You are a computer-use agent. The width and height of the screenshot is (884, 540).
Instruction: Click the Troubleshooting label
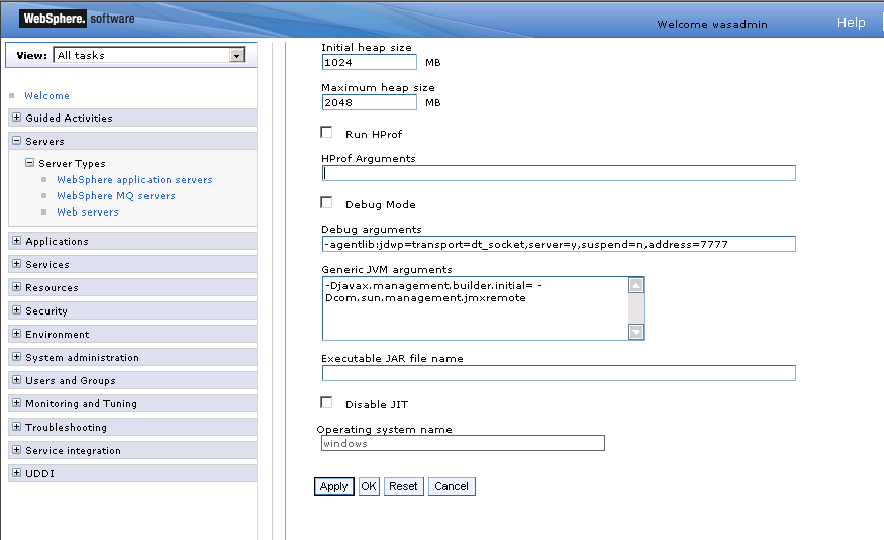tap(66, 427)
